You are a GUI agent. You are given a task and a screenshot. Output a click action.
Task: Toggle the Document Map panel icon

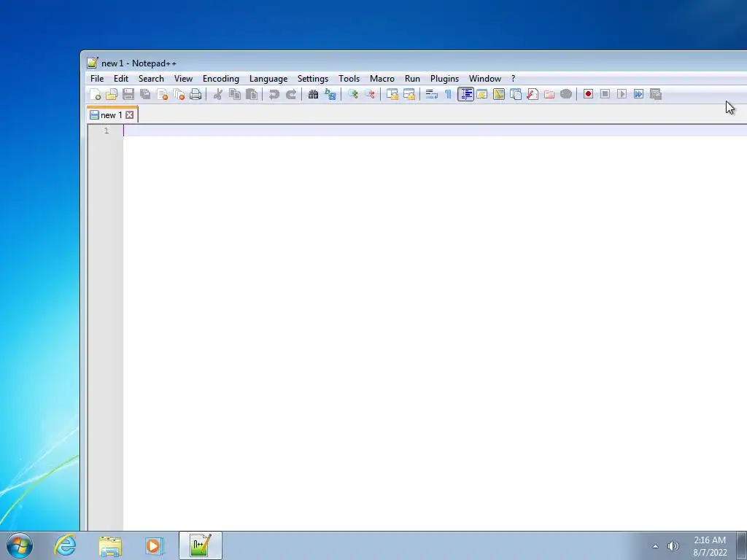(499, 94)
